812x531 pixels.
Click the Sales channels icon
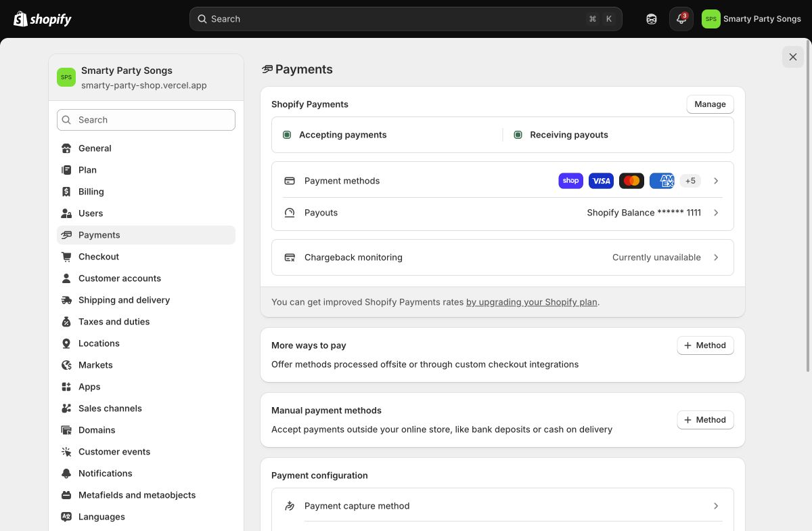pyautogui.click(x=66, y=408)
